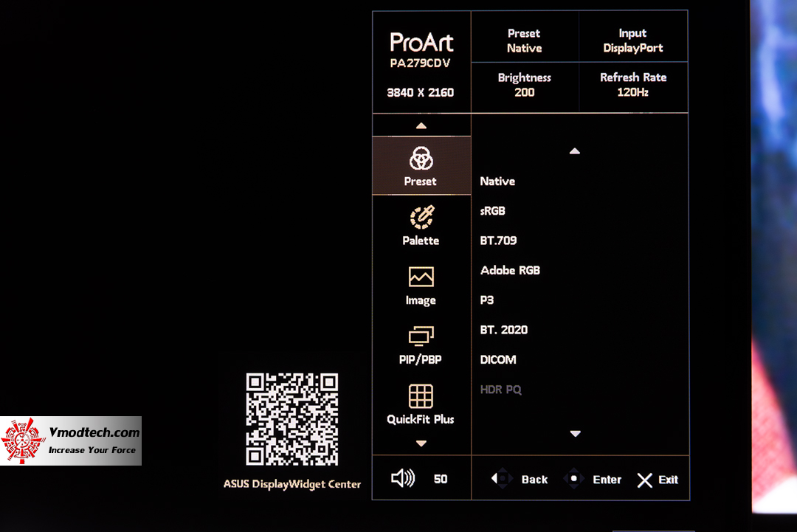Click the Back joystick icon

(x=501, y=479)
